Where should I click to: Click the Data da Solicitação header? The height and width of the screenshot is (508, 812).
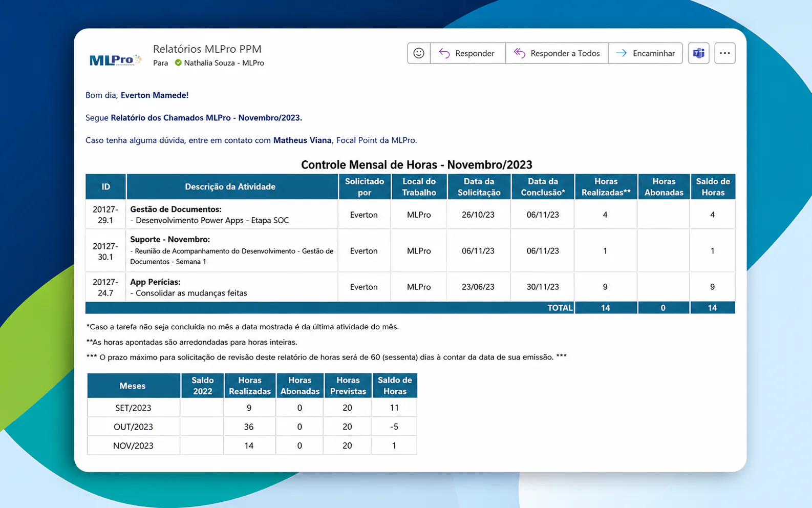coord(479,187)
